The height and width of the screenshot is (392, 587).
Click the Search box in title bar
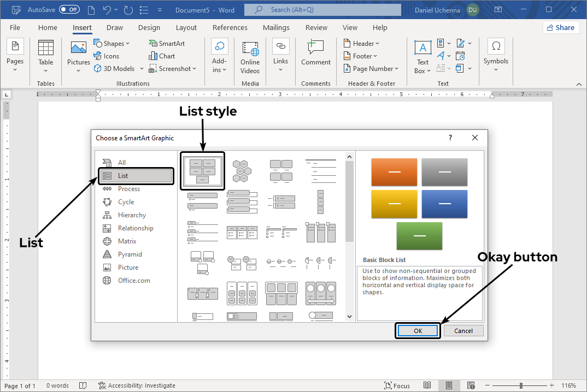pos(322,10)
